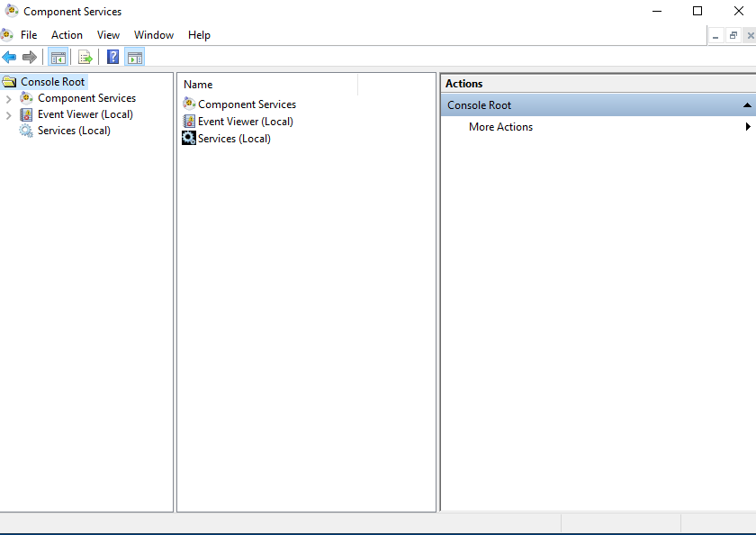
Task: Select Event Viewer (Local) label in tree
Action: point(85,114)
